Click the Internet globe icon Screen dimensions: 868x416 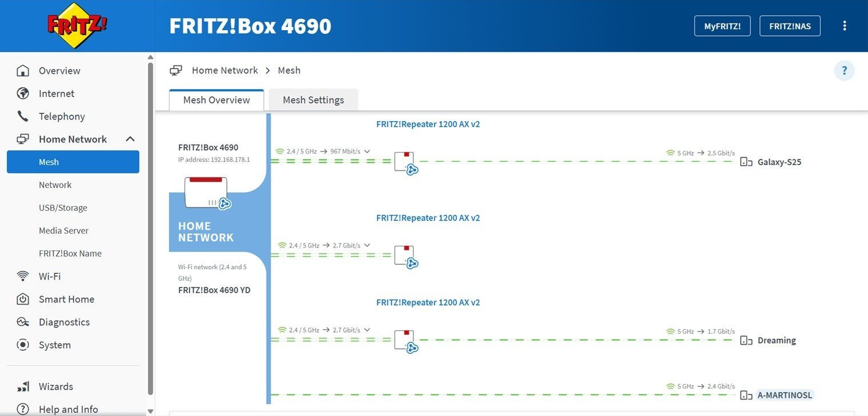pos(23,94)
